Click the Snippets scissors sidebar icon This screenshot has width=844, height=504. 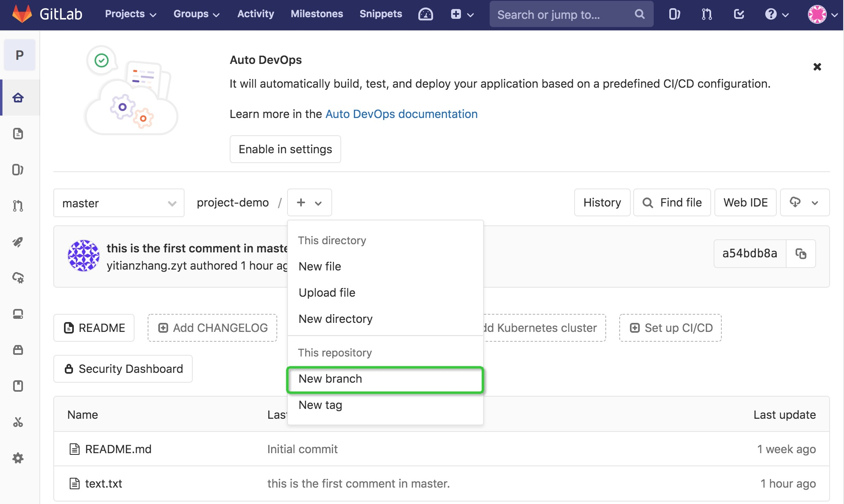click(18, 422)
